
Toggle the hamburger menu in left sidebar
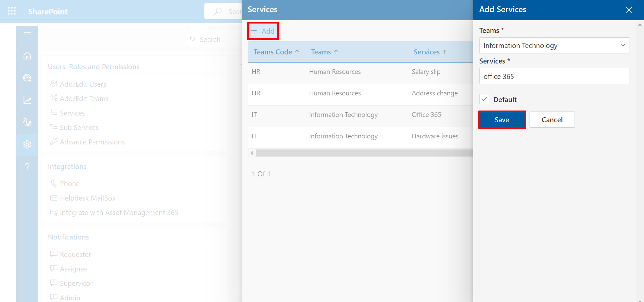[x=27, y=35]
